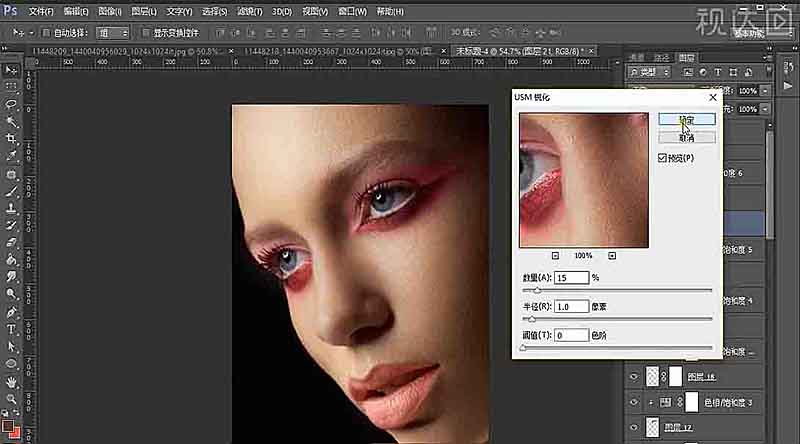Viewport: 800px width, 444px height.
Task: Select the Smudge tool
Action: [x=11, y=277]
